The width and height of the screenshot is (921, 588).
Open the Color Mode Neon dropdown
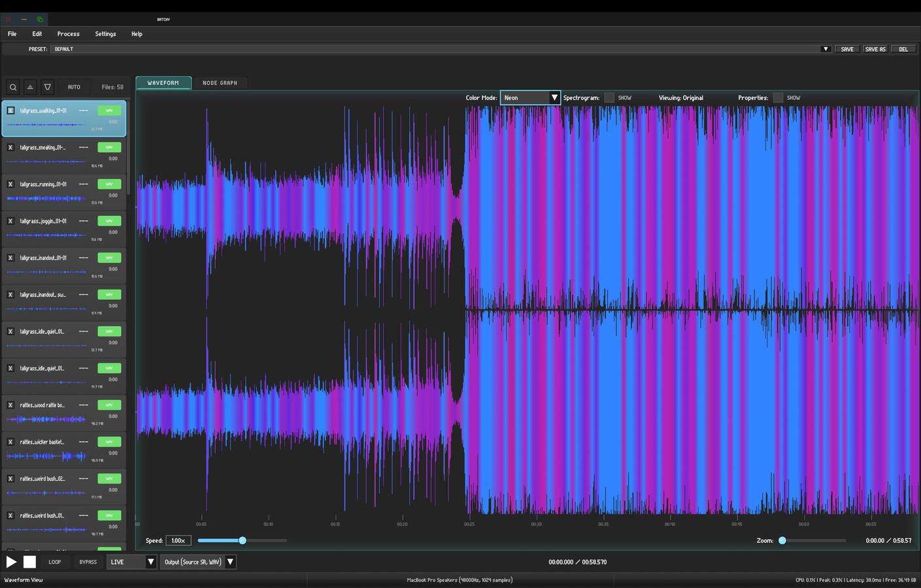click(530, 98)
